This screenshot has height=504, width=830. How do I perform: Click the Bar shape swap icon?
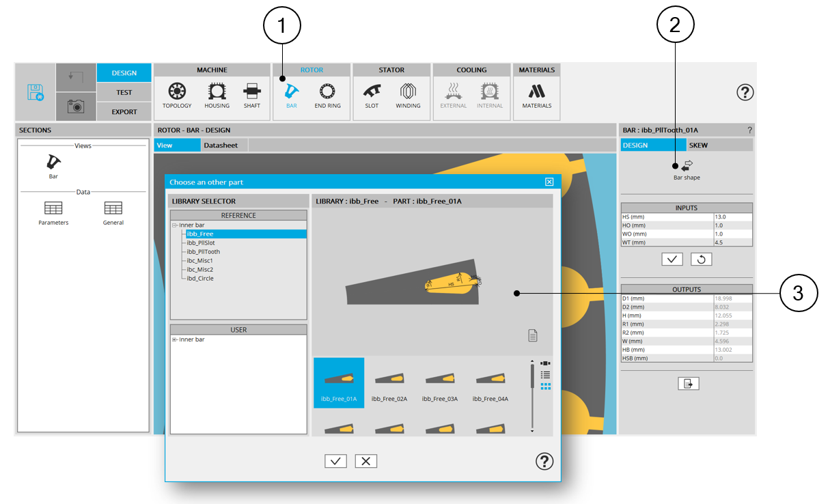click(x=687, y=165)
